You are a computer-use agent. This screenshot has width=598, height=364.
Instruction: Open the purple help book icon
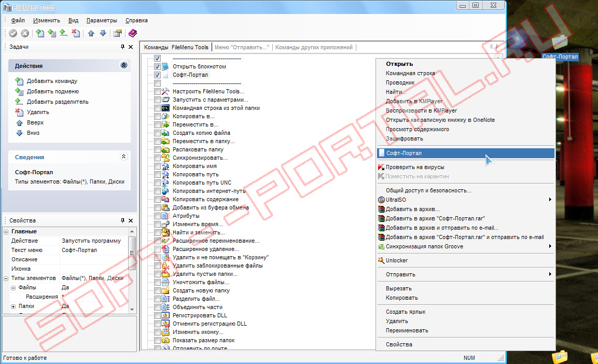point(132,34)
